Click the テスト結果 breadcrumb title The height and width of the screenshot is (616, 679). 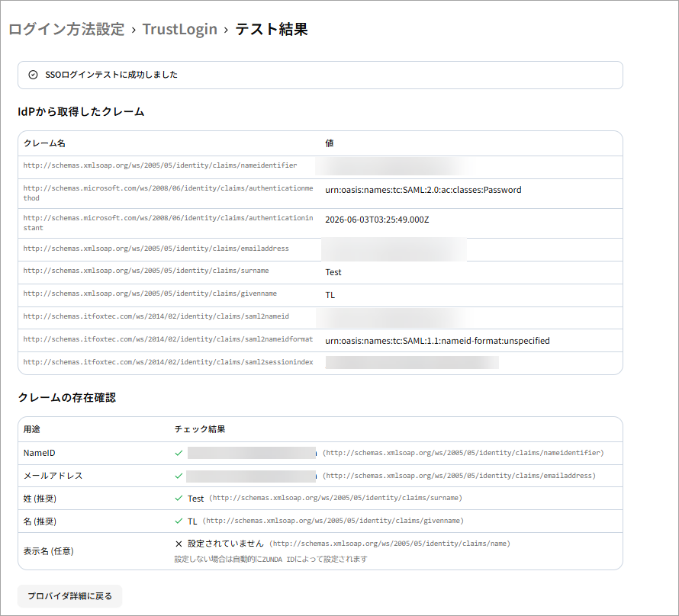click(272, 30)
